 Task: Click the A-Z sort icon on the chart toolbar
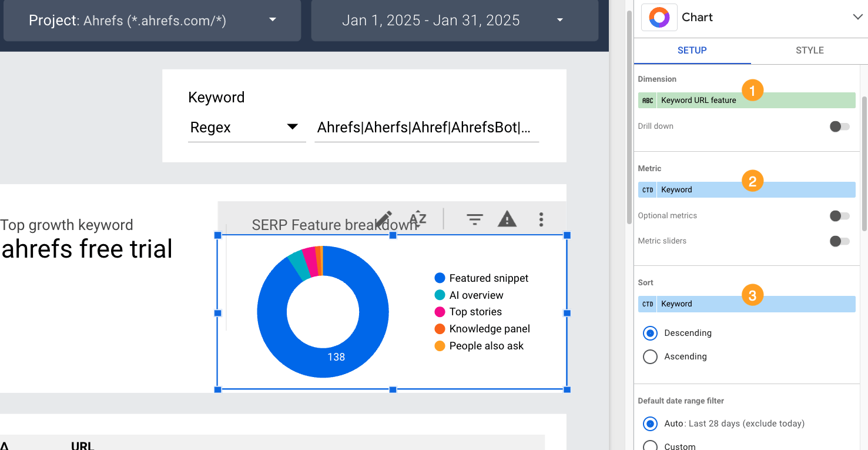[418, 218]
